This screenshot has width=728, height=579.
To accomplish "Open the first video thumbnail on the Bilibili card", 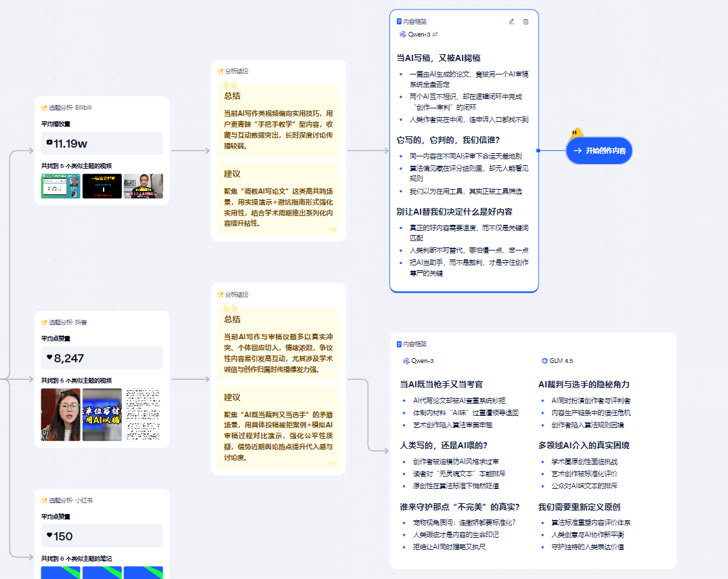I will (60, 187).
